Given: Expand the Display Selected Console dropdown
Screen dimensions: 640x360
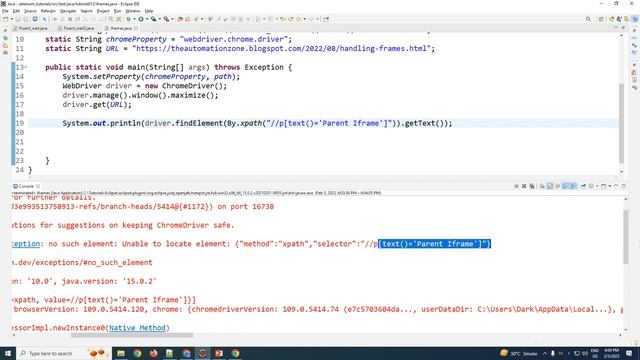Looking at the screenshot, I should pos(597,186).
